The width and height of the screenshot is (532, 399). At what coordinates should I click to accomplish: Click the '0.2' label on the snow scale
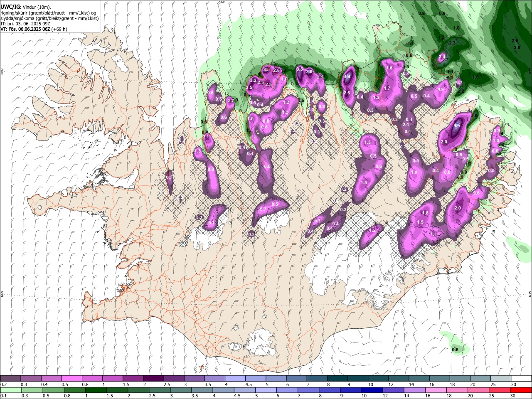tap(4, 384)
